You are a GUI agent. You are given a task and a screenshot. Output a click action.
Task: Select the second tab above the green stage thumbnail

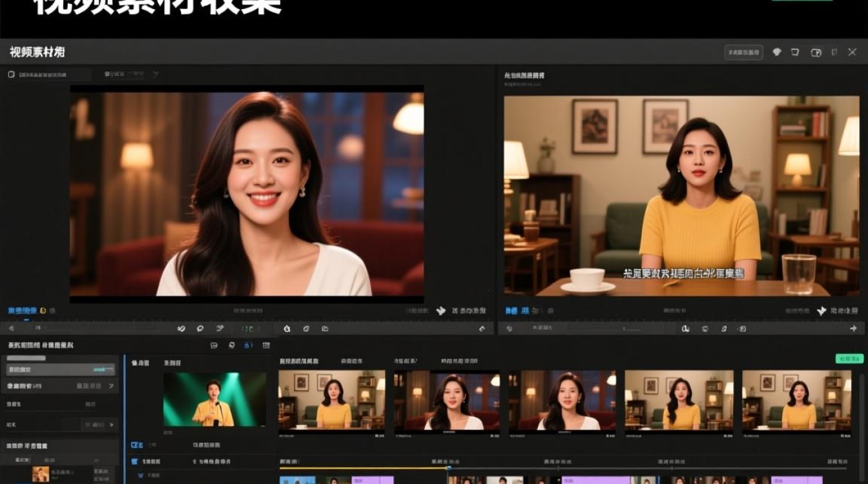click(x=172, y=363)
